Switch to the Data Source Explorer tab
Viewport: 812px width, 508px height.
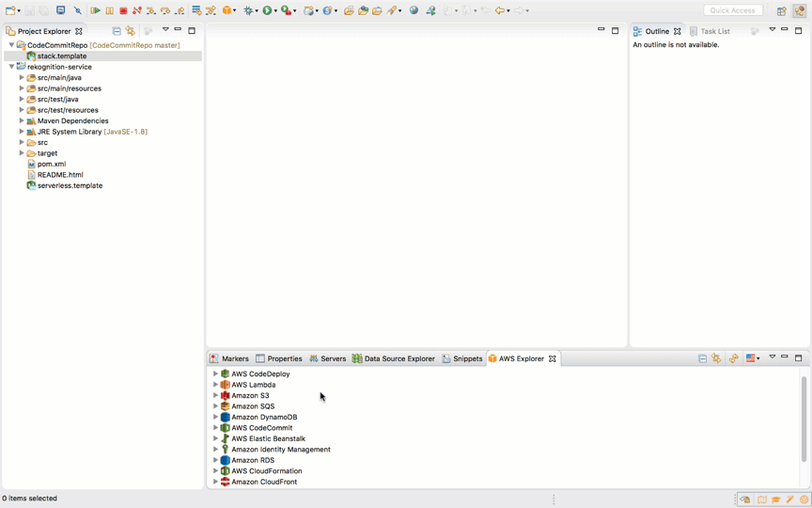click(393, 358)
